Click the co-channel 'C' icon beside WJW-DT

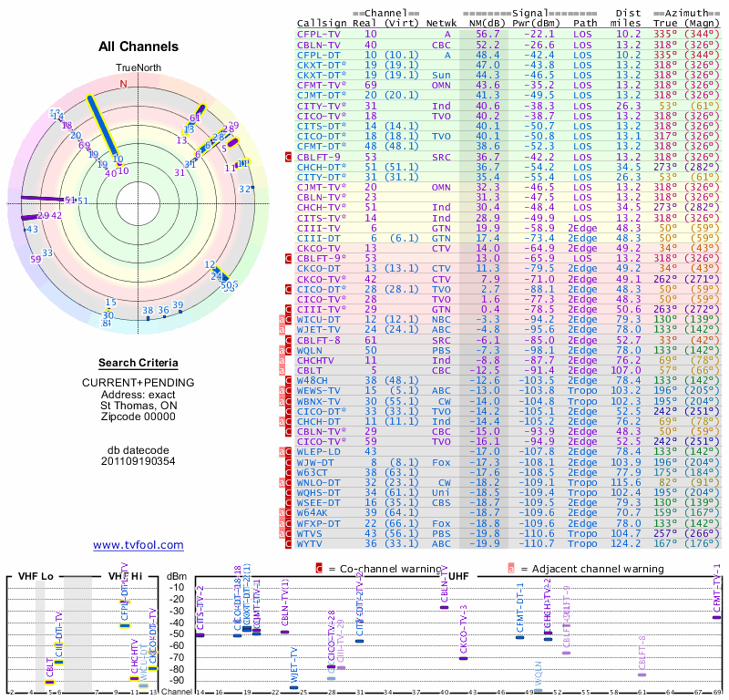pos(288,462)
